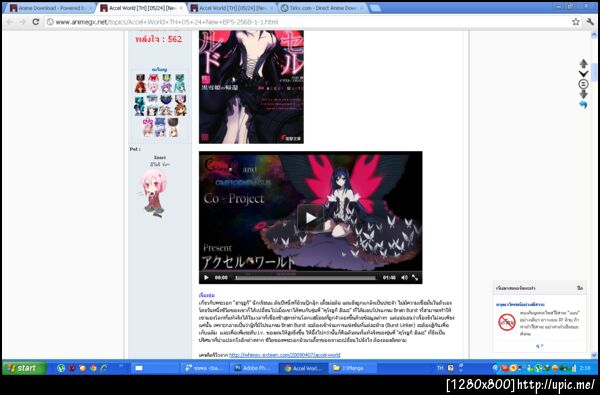Open the Adobe Ph... taskbar window
This screenshot has height=395, width=600.
point(254,368)
